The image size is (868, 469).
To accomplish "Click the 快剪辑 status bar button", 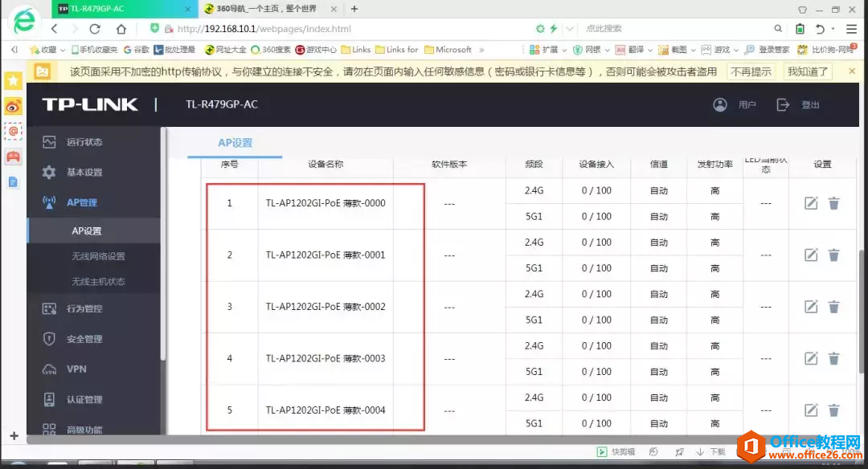I will 616,452.
